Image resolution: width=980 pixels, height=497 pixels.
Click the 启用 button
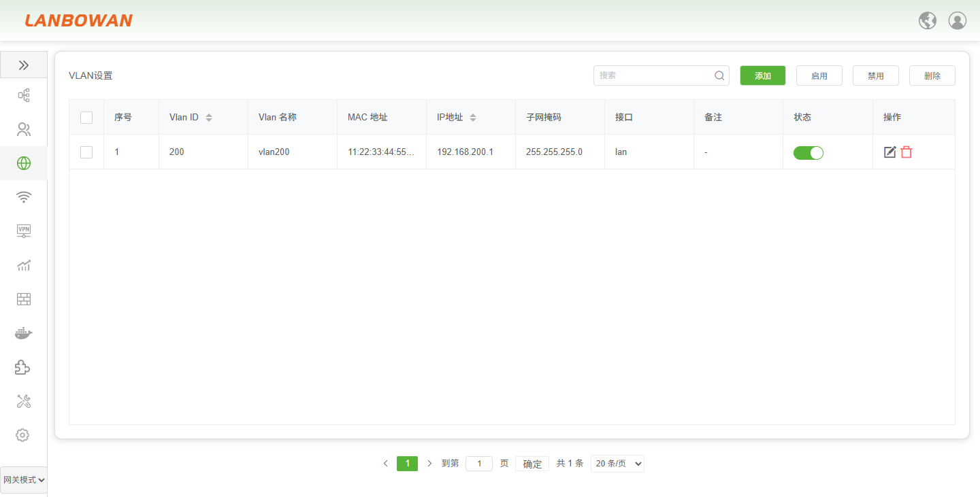pyautogui.click(x=819, y=75)
